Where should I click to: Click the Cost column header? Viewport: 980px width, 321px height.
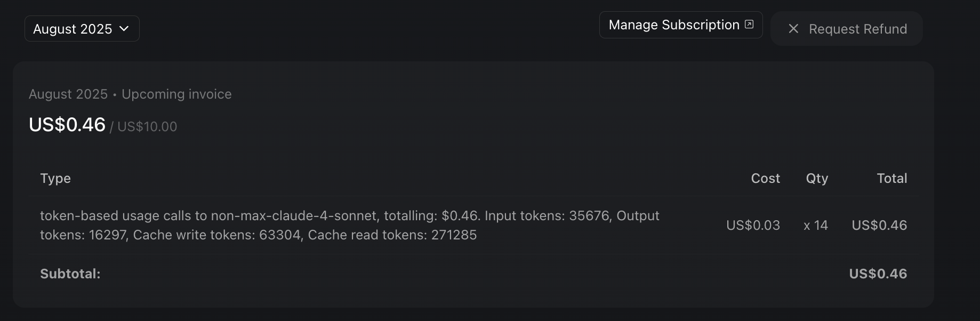[765, 179]
